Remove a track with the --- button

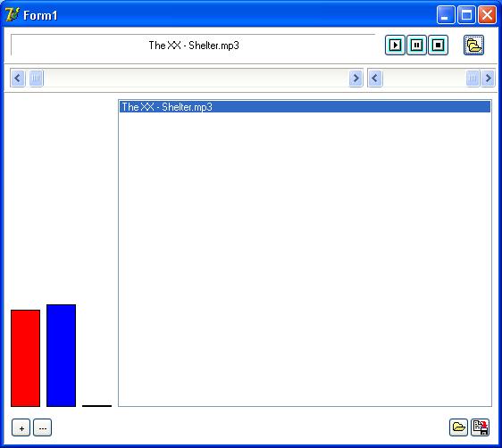(x=43, y=427)
